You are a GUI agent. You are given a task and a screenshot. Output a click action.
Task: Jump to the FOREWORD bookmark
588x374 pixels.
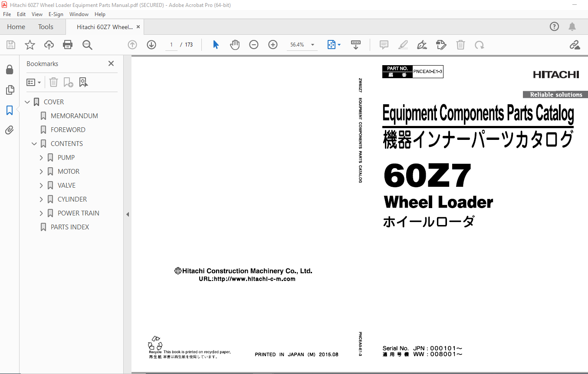[68, 130]
